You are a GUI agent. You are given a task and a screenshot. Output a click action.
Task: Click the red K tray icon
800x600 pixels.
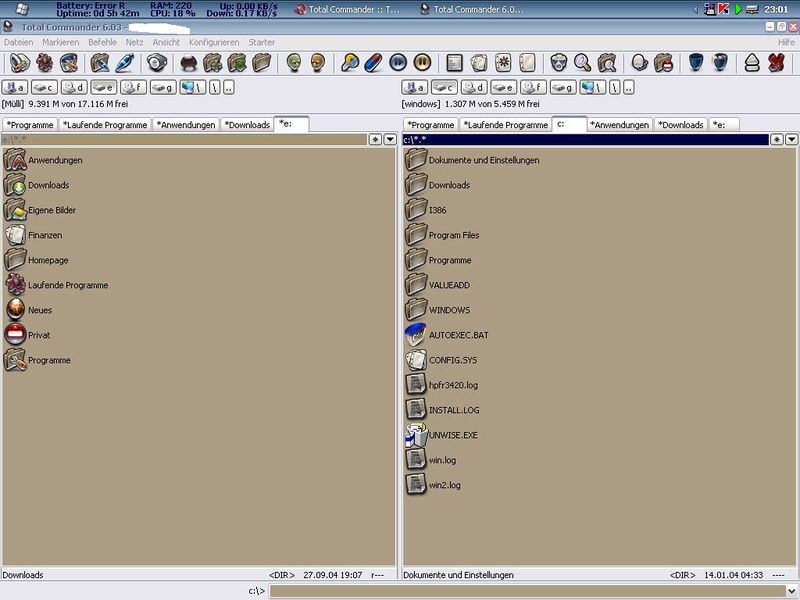723,9
